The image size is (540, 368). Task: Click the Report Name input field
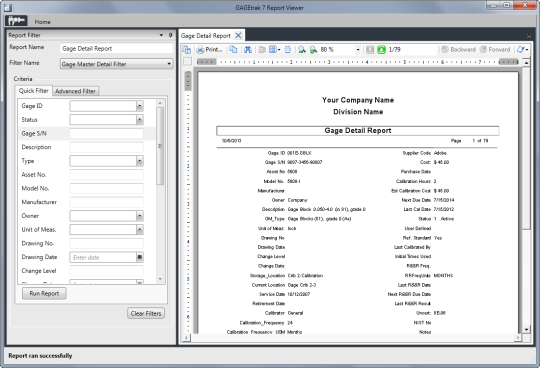coord(116,49)
